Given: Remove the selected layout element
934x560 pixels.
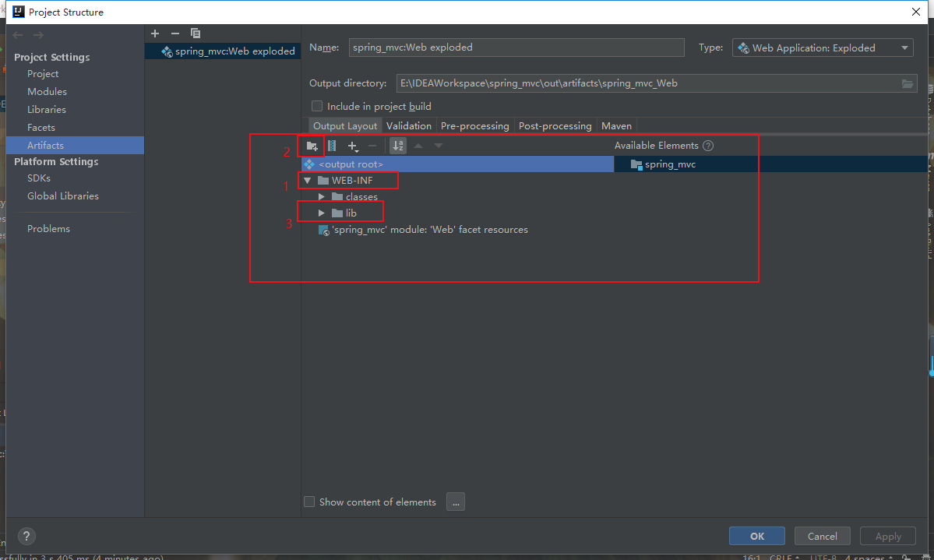Looking at the screenshot, I should point(372,146).
